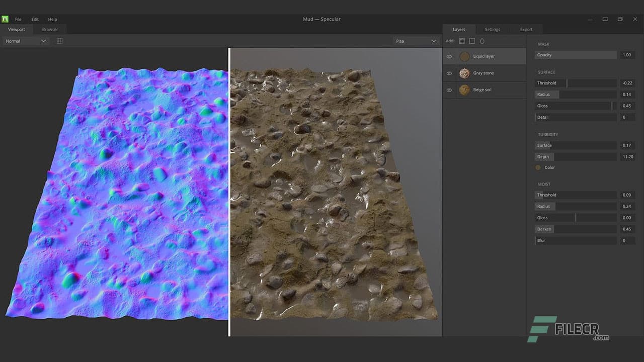Open the Settings tab in the right panel
The height and width of the screenshot is (362, 644).
pos(492,29)
